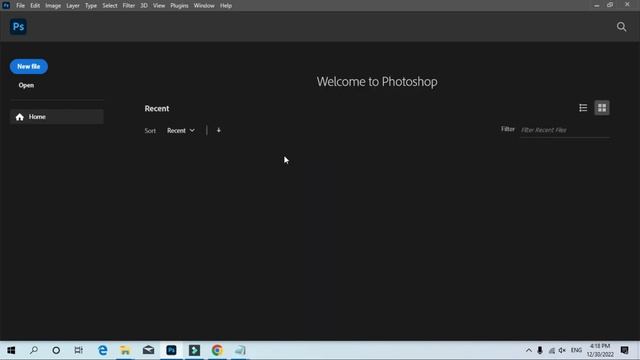Restore down the Photoshop window
The width and height of the screenshot is (640, 360).
pyautogui.click(x=610, y=5)
